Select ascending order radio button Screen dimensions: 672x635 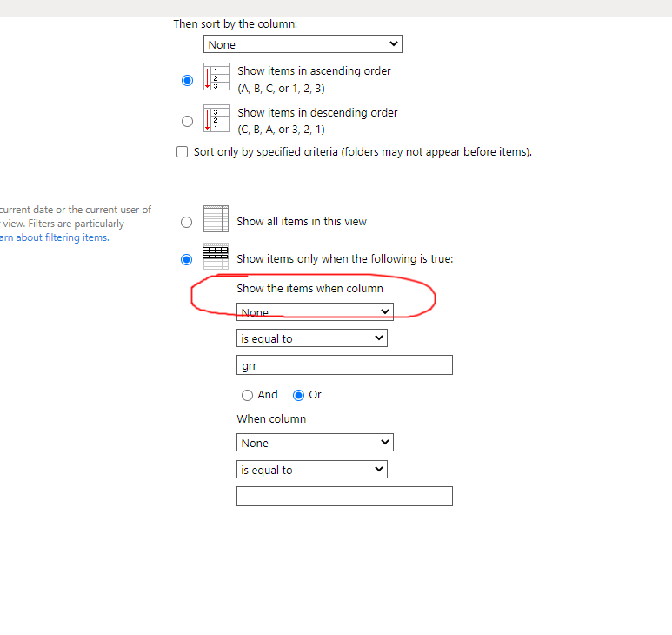187,80
